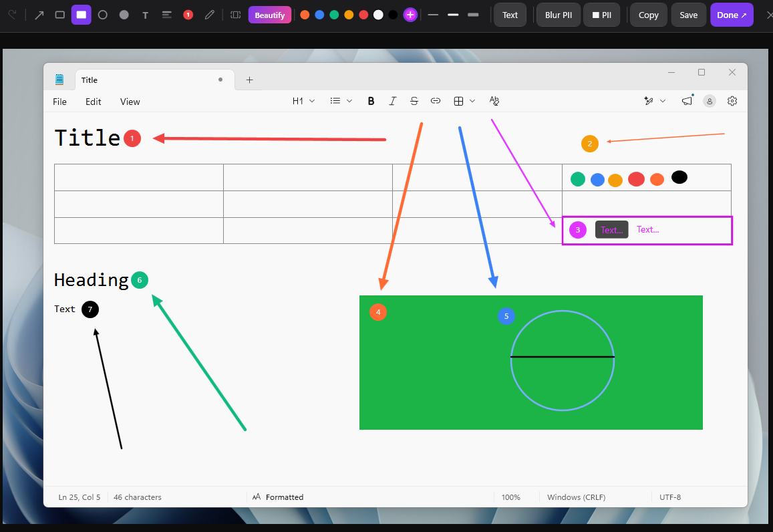Open the bulleted list dropdown
Image resolution: width=773 pixels, height=532 pixels.
[x=341, y=101]
